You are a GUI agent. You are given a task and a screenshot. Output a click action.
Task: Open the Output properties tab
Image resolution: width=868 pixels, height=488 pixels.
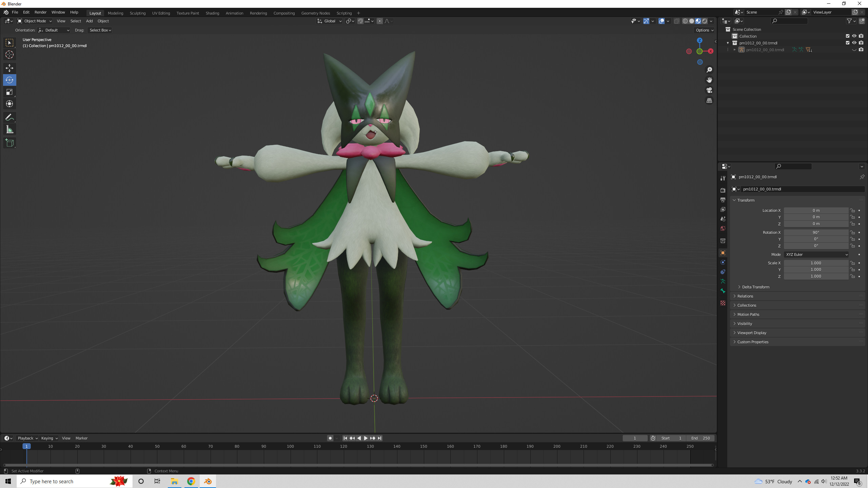pos(723,200)
